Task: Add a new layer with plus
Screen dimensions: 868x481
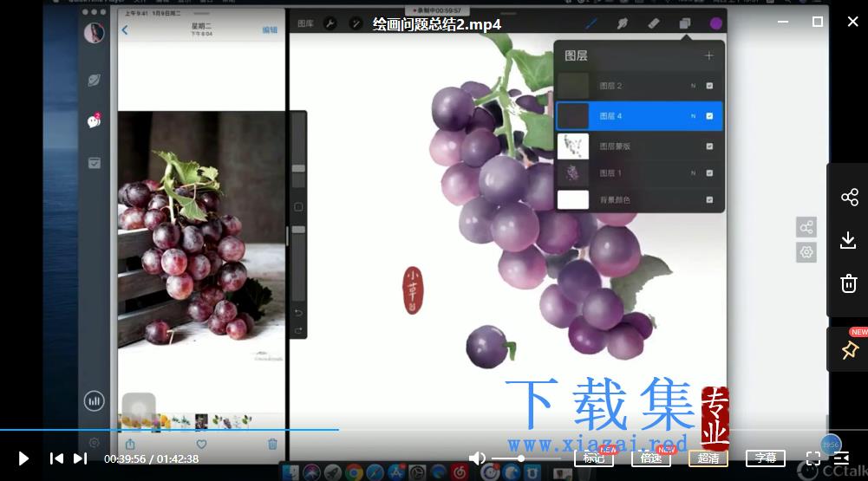Action: (x=709, y=55)
